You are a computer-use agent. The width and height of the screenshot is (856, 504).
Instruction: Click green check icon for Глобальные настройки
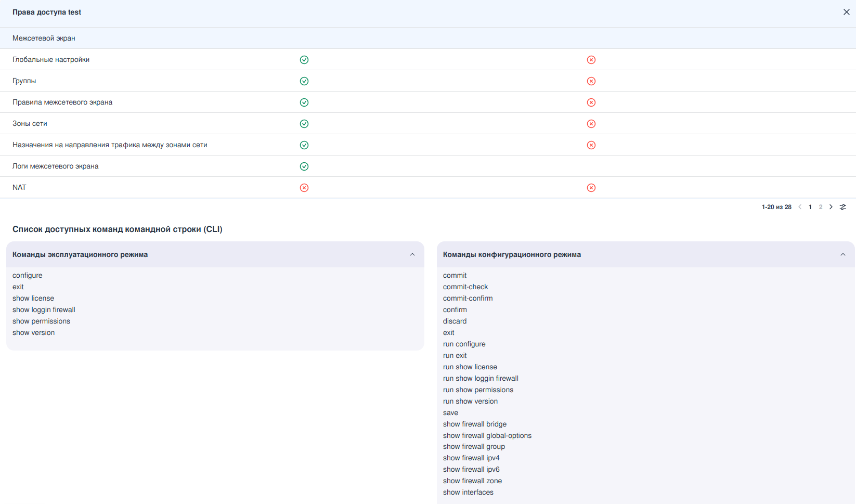click(x=304, y=60)
